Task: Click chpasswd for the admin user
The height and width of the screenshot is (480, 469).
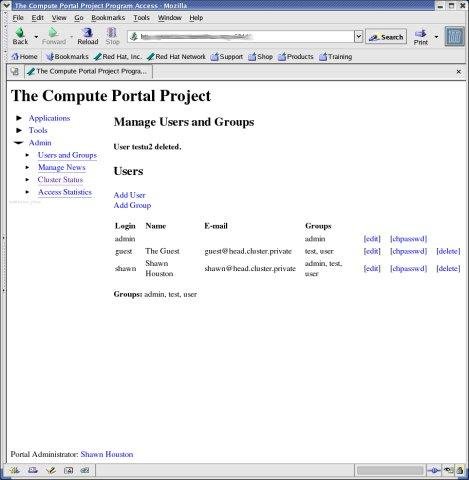Action: (408, 239)
